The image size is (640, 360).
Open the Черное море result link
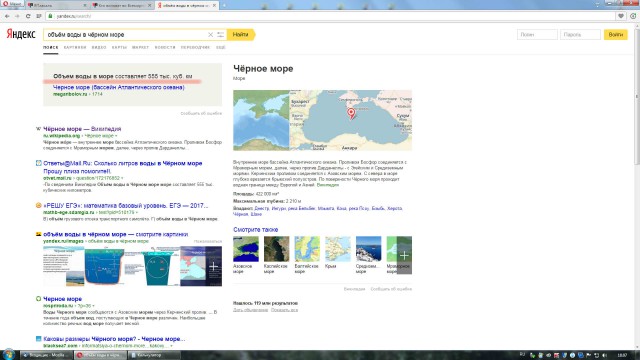pyautogui.click(x=62, y=299)
